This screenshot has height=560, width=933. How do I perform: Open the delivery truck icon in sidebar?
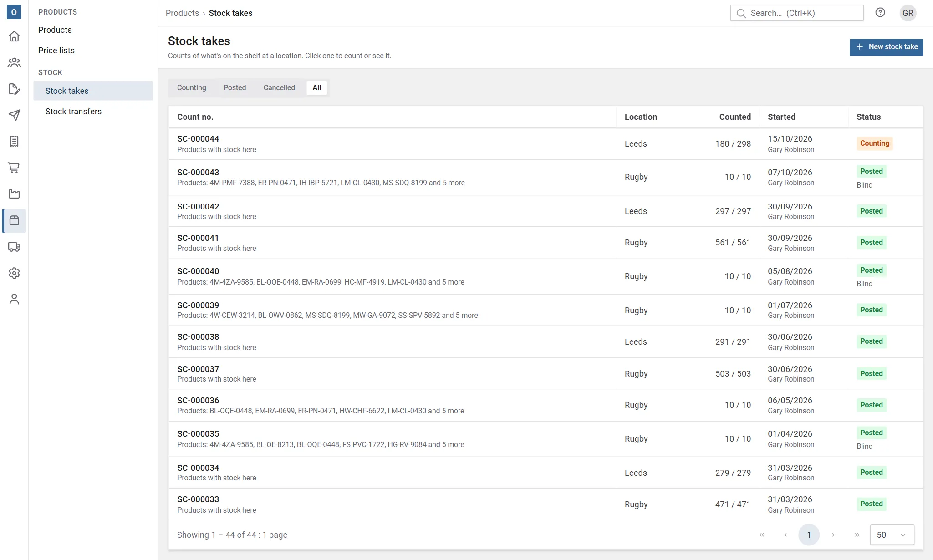point(14,247)
